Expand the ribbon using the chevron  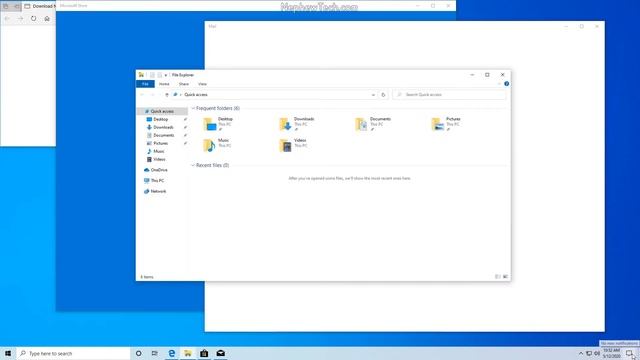[x=499, y=84]
